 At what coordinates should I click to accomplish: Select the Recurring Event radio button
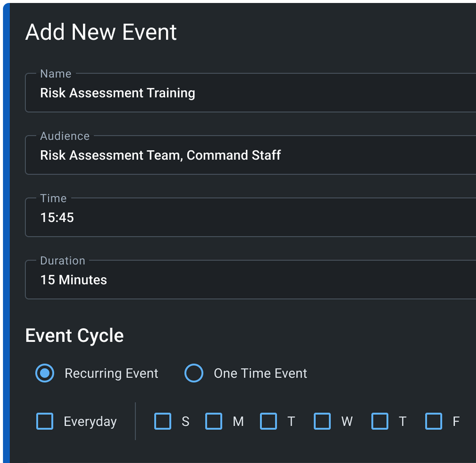click(x=45, y=373)
